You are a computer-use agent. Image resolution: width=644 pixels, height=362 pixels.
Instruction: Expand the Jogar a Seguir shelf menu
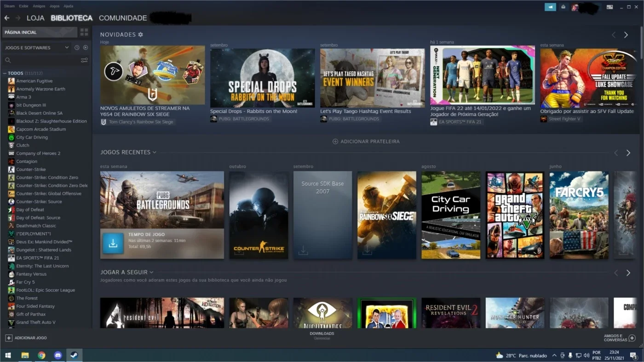tap(151, 272)
